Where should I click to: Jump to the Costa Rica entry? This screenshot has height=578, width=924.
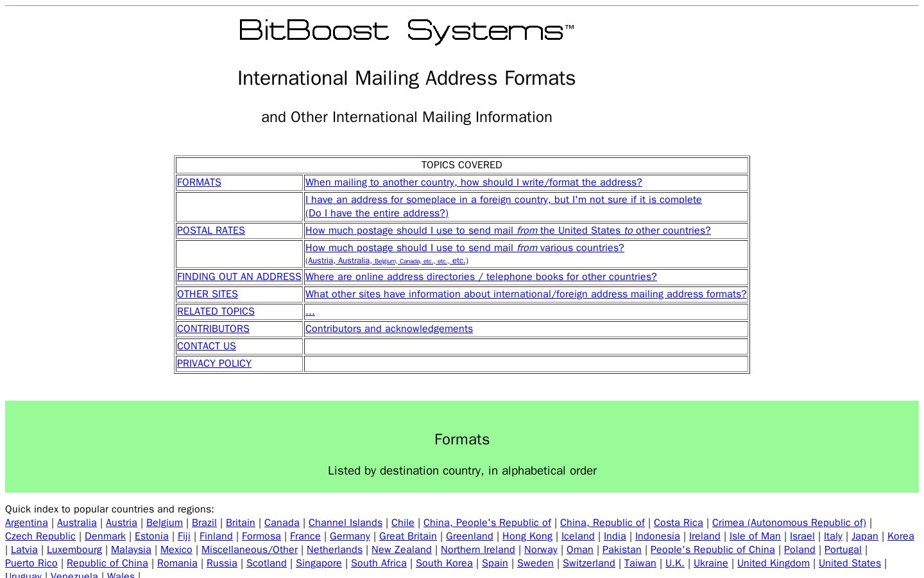tap(678, 523)
